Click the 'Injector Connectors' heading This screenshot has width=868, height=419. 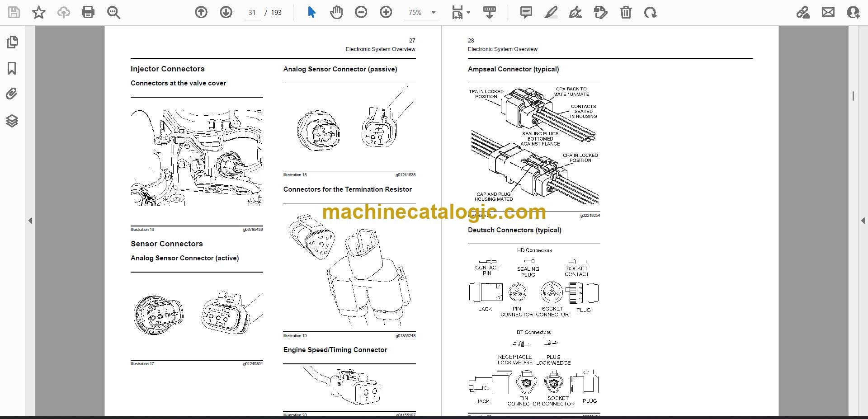(167, 69)
